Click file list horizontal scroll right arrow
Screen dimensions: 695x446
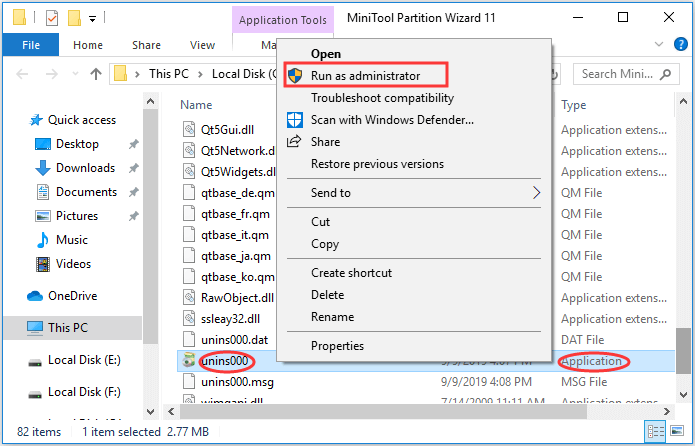coord(666,411)
